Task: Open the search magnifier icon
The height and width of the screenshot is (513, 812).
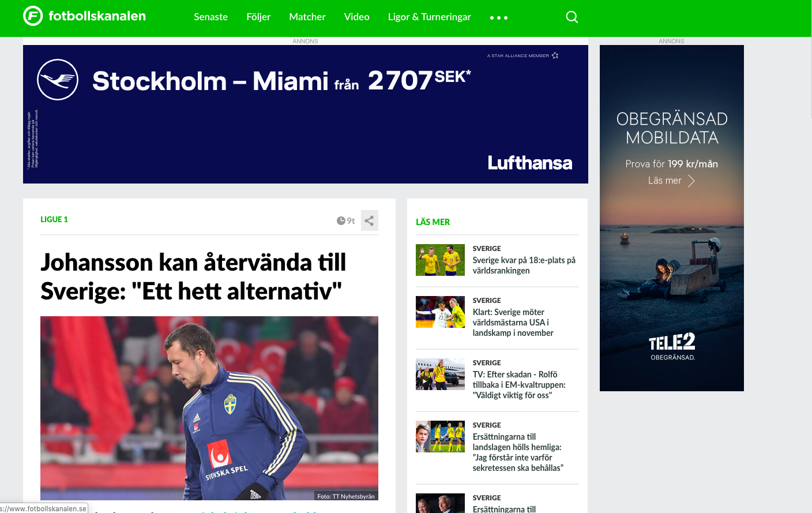Action: click(572, 17)
